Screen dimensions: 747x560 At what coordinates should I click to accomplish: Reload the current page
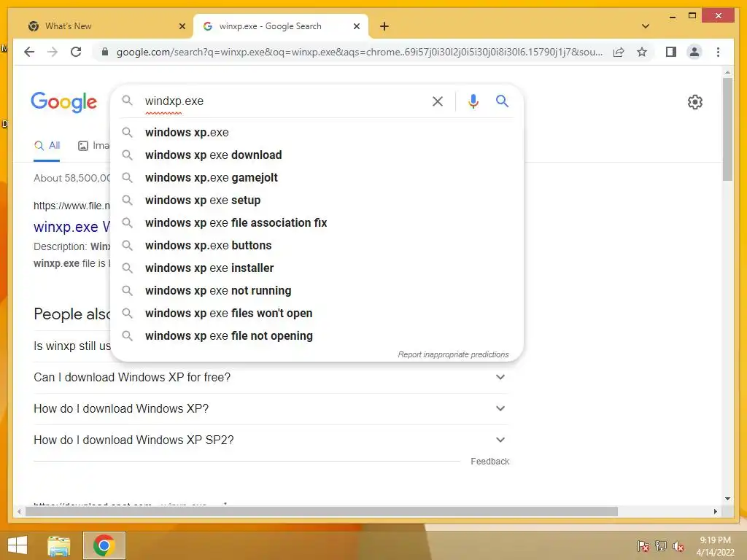[x=76, y=52]
